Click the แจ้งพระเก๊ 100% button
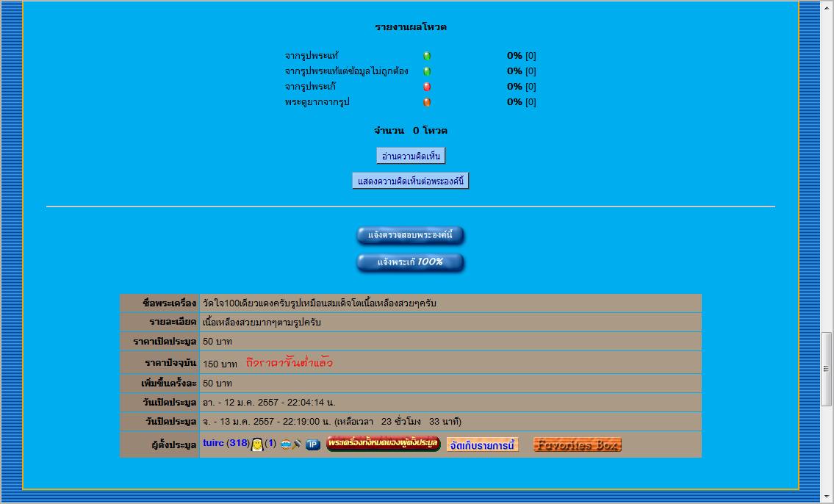This screenshot has width=834, height=504. click(x=410, y=262)
